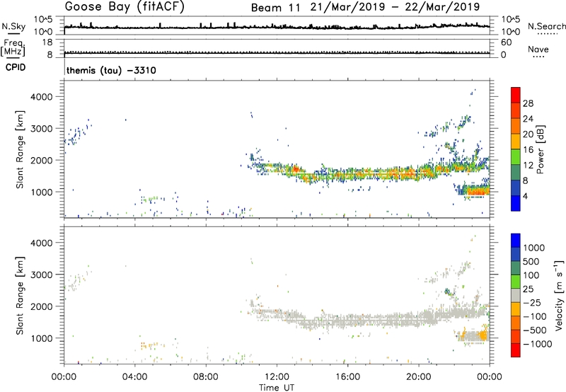Click the '16:00' time axis label
The width and height of the screenshot is (566, 392).
(347, 377)
